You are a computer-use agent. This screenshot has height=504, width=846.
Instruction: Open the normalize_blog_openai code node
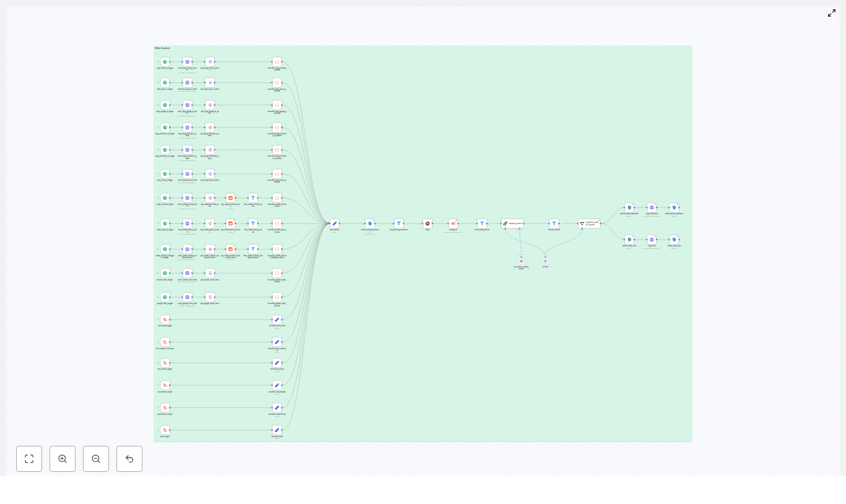[x=277, y=83]
